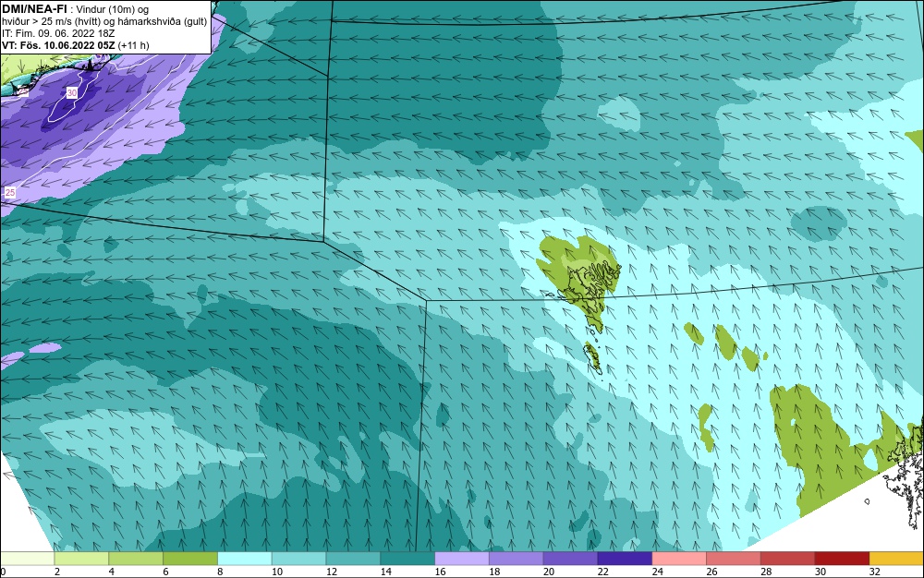Click the dark red 30–32 m/s legend swatch
The height and width of the screenshot is (578, 924).
(842, 559)
